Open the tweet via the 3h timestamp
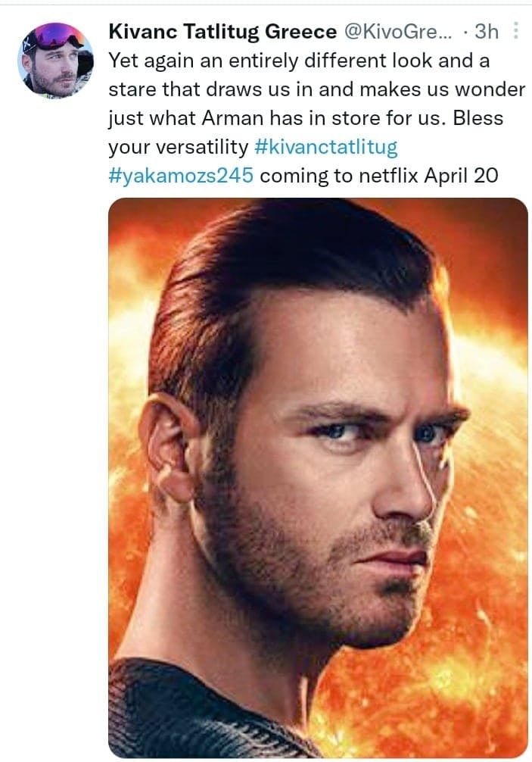This screenshot has width=532, height=762. click(488, 32)
